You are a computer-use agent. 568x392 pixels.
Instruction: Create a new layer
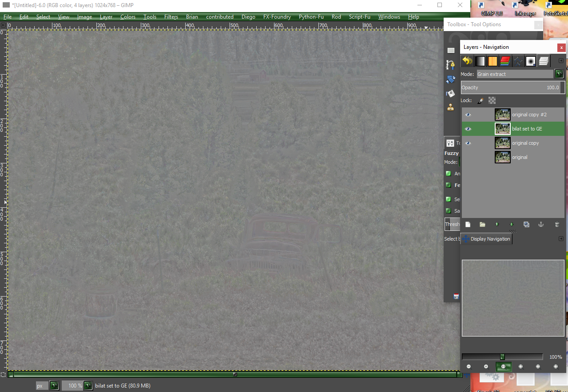(468, 225)
